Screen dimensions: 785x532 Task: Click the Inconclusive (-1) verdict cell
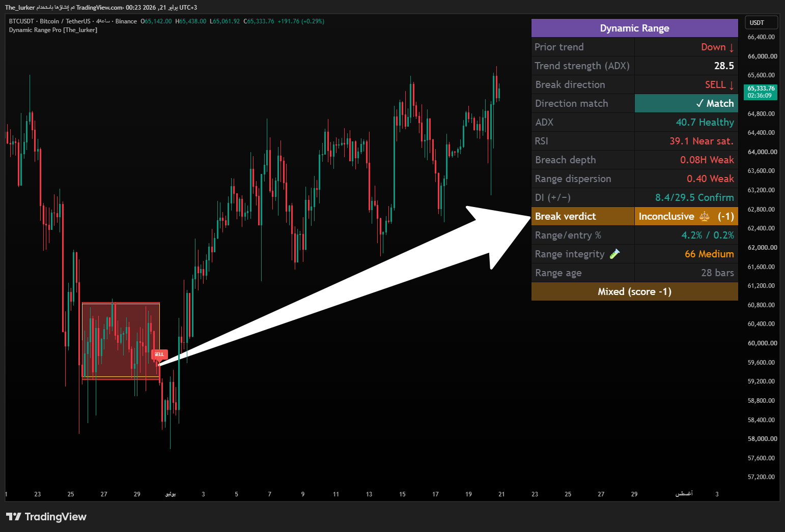pos(686,216)
